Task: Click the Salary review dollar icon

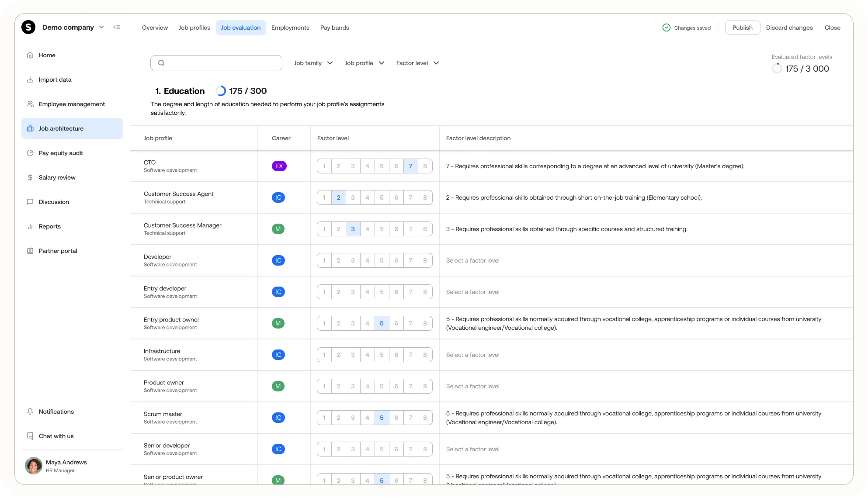Action: 30,177
